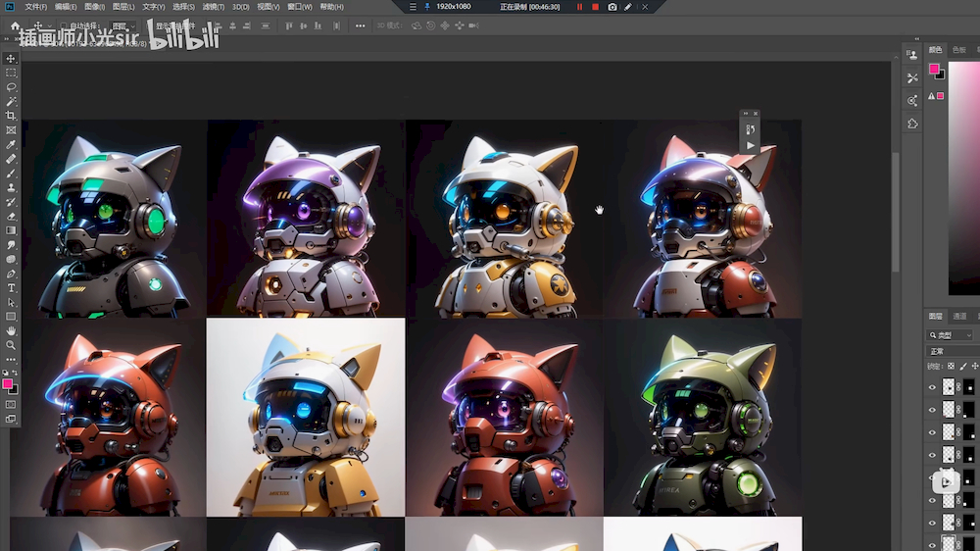Select the Eraser tool
Viewport: 980px width, 551px height.
pyautogui.click(x=11, y=217)
